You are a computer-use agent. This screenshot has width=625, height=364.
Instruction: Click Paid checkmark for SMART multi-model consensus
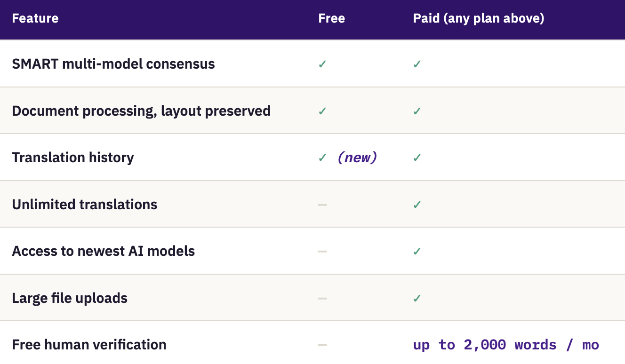click(x=417, y=64)
